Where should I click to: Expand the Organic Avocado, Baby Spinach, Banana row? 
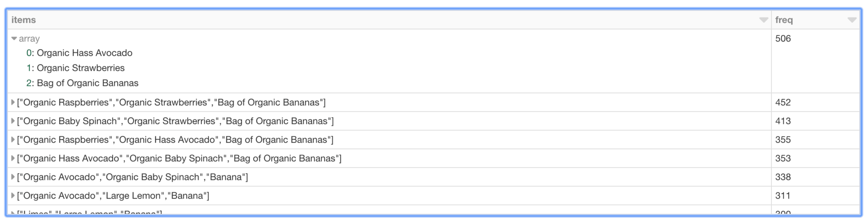pos(13,177)
